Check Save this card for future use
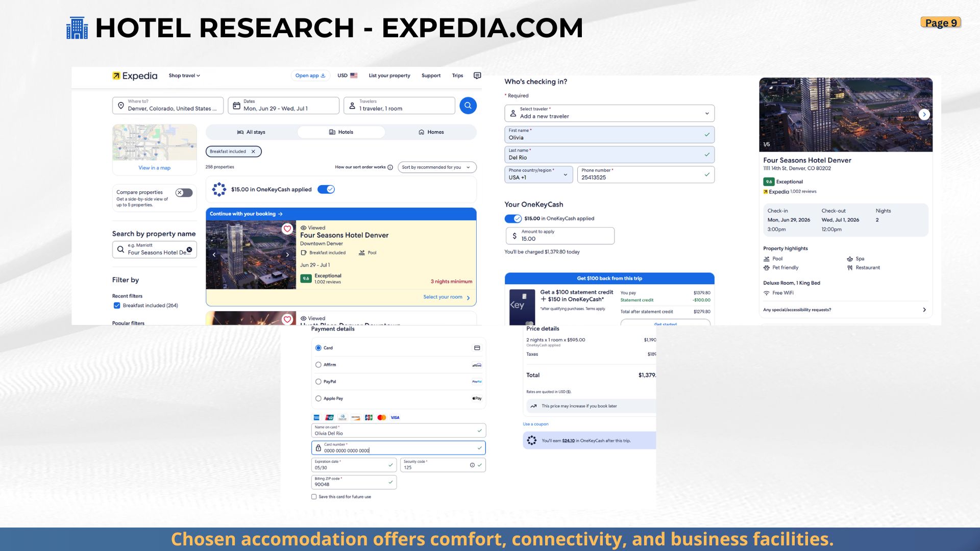The height and width of the screenshot is (551, 980). [x=314, y=497]
